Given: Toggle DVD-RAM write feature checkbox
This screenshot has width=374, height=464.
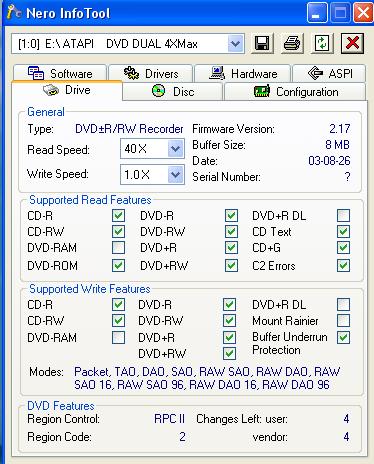Looking at the screenshot, I should (118, 337).
